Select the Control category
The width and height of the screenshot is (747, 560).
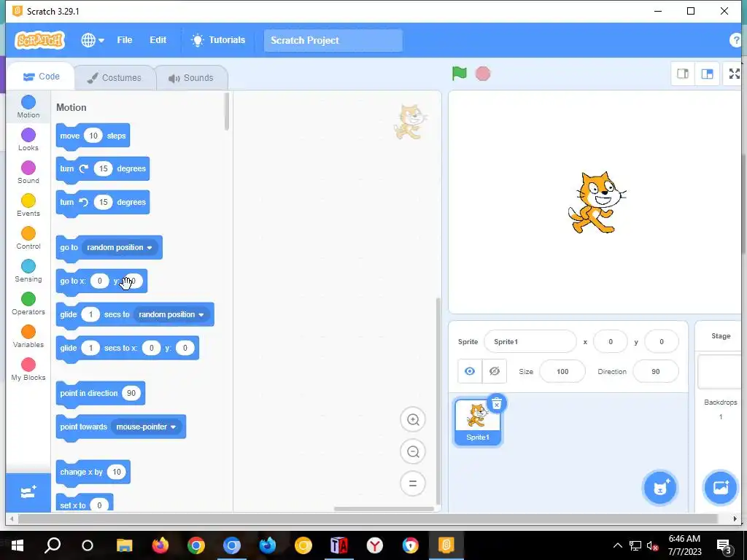[28, 238]
